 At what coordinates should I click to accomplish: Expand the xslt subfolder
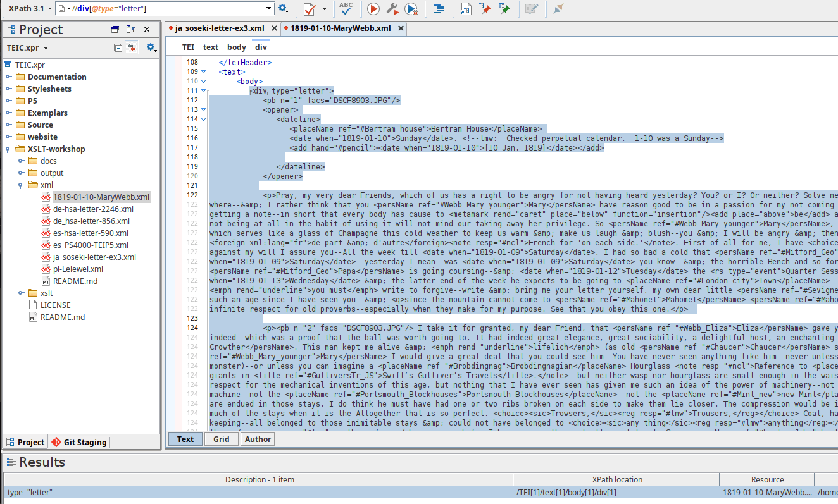pos(22,293)
